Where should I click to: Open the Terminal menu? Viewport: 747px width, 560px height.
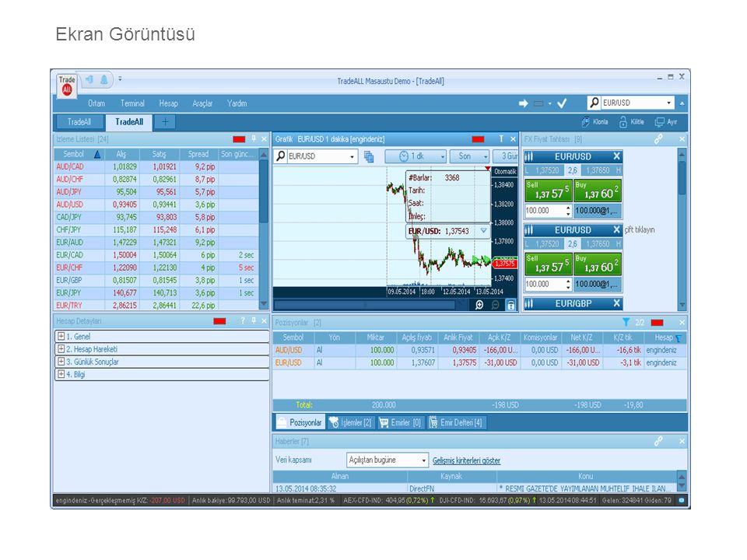click(132, 103)
